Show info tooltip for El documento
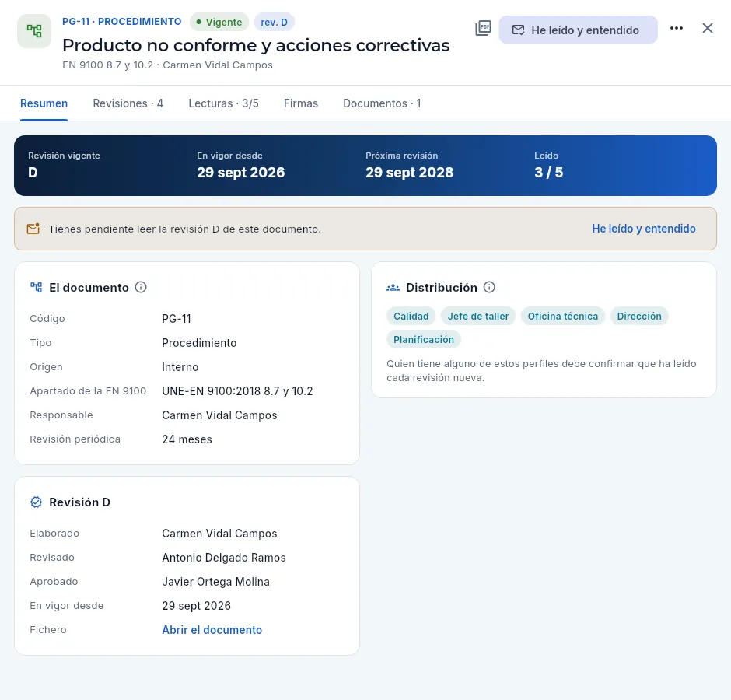This screenshot has width=731, height=700. click(x=141, y=287)
